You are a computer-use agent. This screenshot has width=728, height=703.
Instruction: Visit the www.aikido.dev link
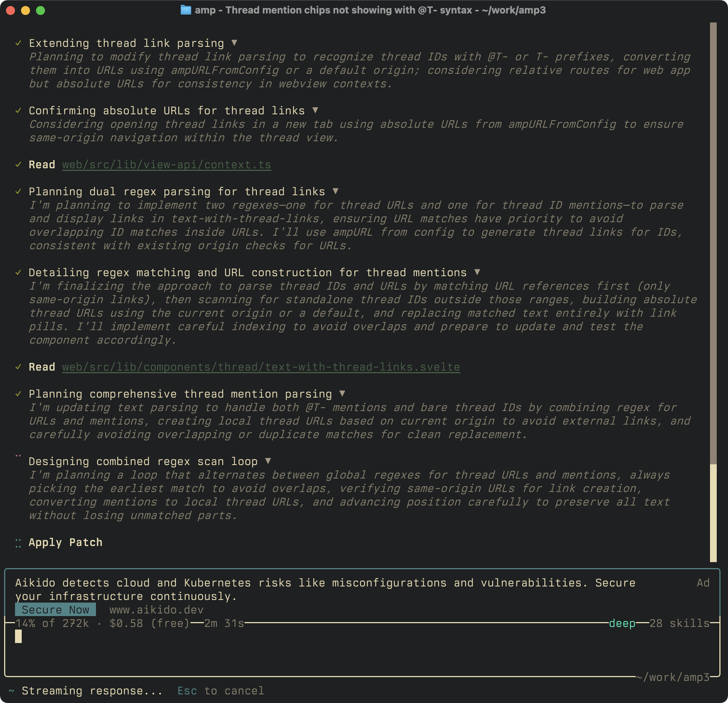(156, 610)
